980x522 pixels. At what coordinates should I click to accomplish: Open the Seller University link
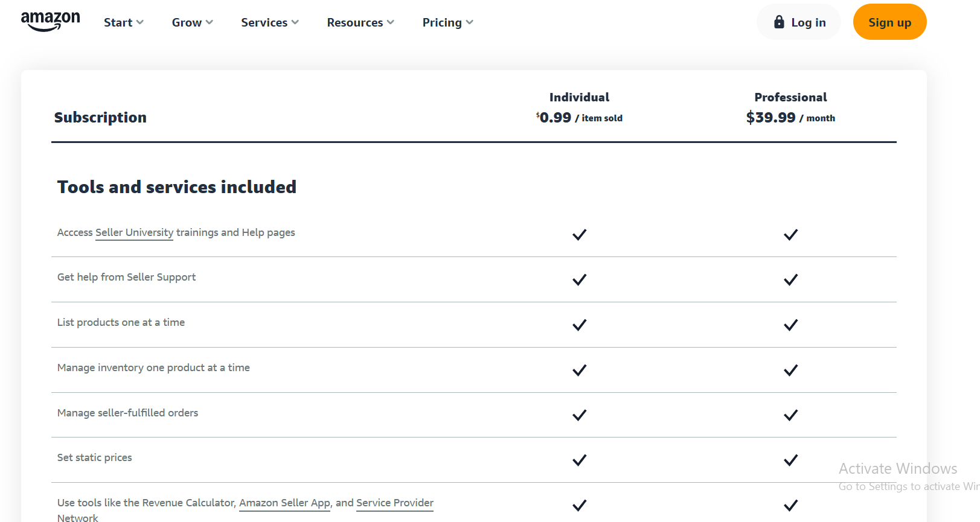pos(134,232)
